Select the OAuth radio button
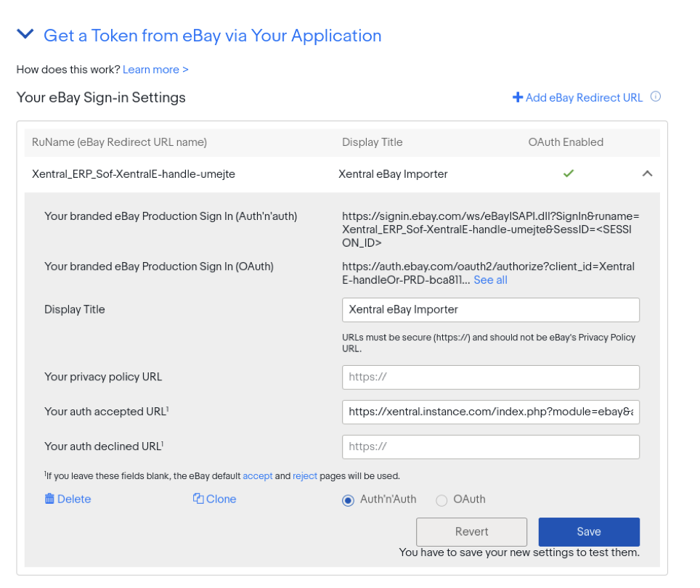The image size is (700, 588). (x=441, y=499)
